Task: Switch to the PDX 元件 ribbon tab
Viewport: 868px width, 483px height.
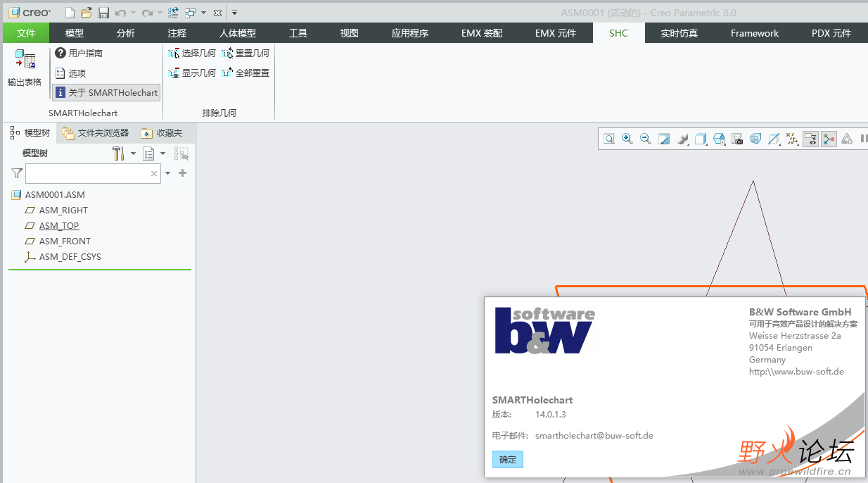Action: point(831,33)
